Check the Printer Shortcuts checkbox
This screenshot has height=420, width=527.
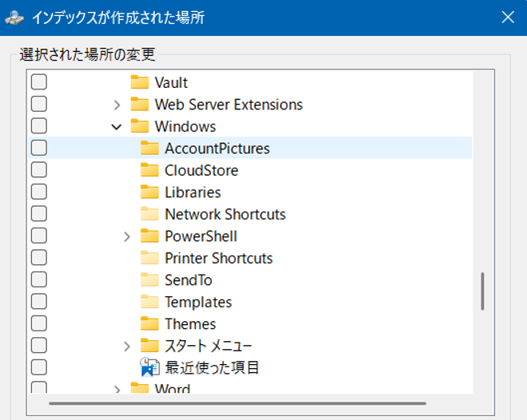tap(39, 258)
